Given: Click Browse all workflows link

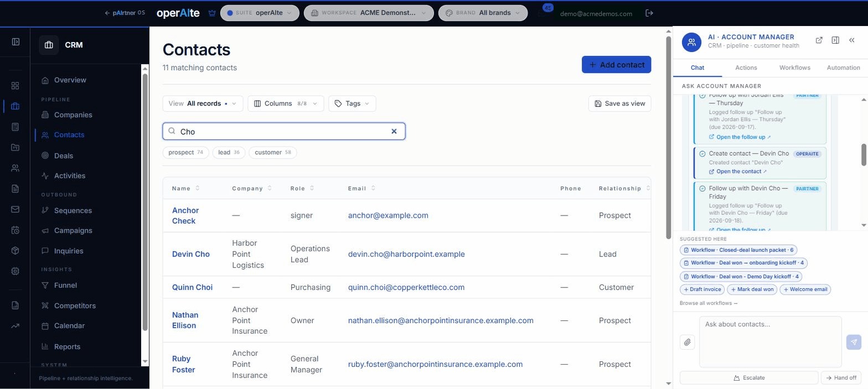Looking at the screenshot, I should [709, 303].
